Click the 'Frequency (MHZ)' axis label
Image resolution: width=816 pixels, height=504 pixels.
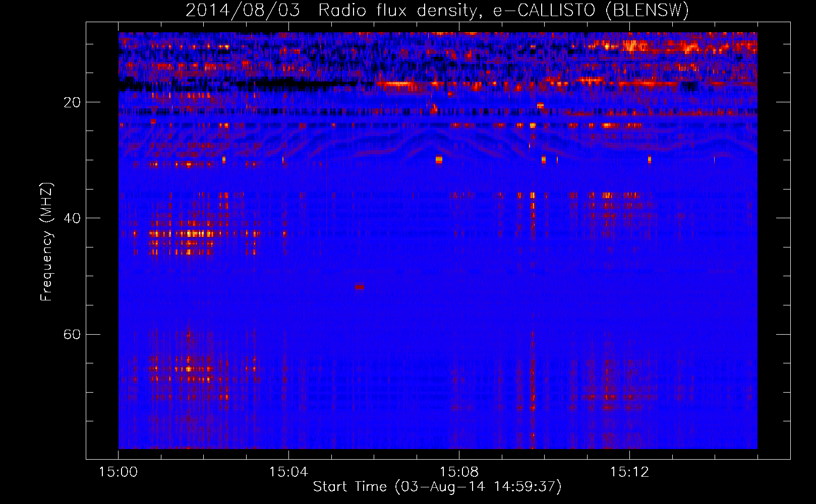[x=46, y=242]
